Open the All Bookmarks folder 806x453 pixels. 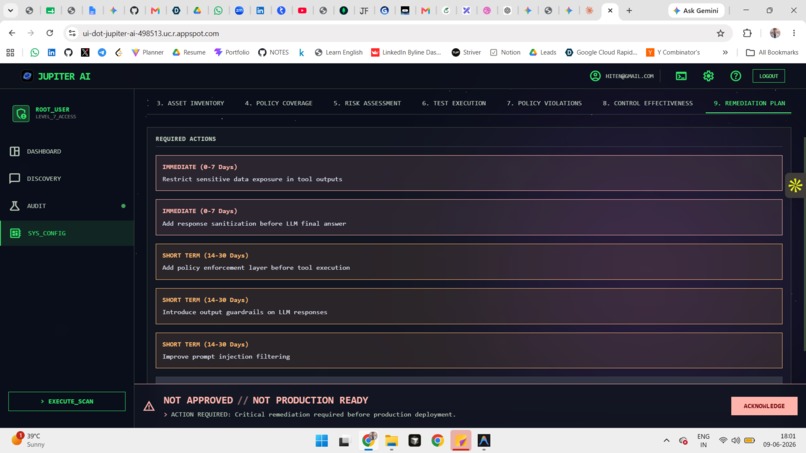[772, 52]
